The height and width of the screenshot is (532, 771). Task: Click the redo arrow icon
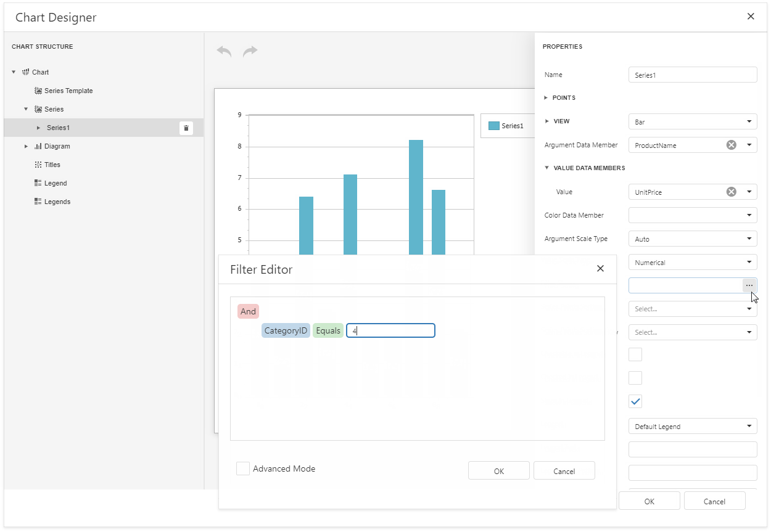[x=250, y=51]
